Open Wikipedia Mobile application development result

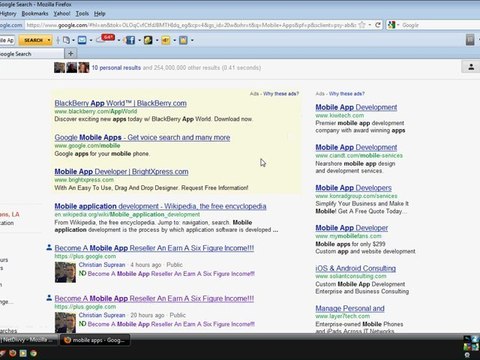tap(160, 206)
